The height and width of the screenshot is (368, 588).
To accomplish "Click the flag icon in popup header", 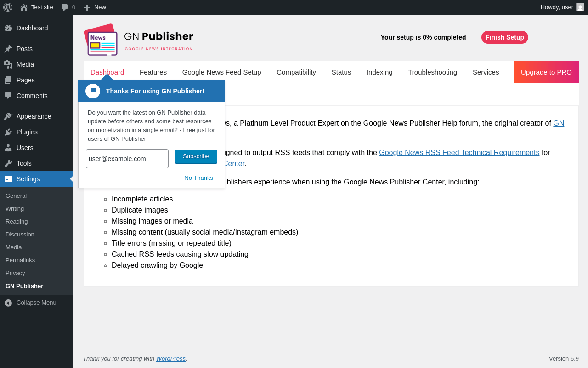I will coord(93,91).
